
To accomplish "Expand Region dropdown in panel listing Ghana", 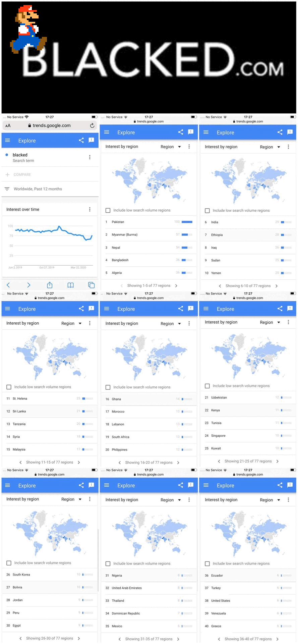I will tap(171, 324).
